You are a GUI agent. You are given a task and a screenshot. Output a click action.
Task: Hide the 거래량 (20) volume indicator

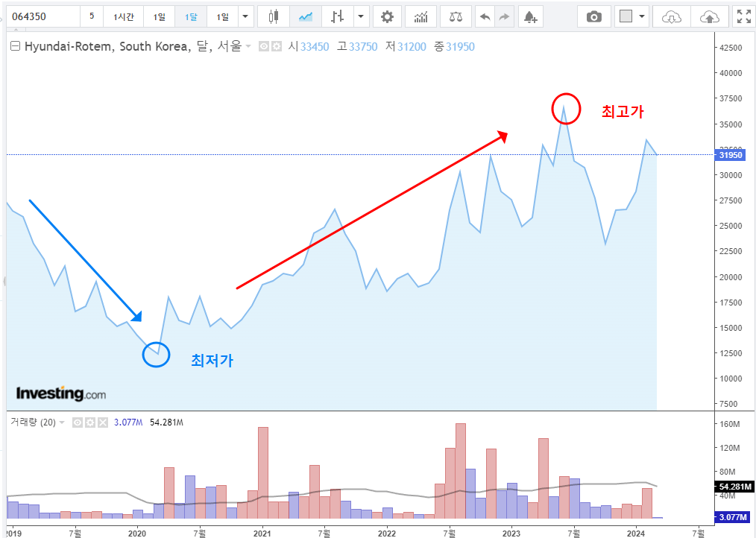tap(78, 422)
